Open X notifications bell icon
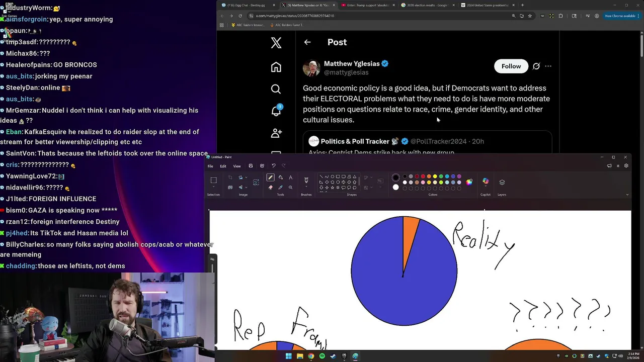The image size is (644, 362). (276, 111)
